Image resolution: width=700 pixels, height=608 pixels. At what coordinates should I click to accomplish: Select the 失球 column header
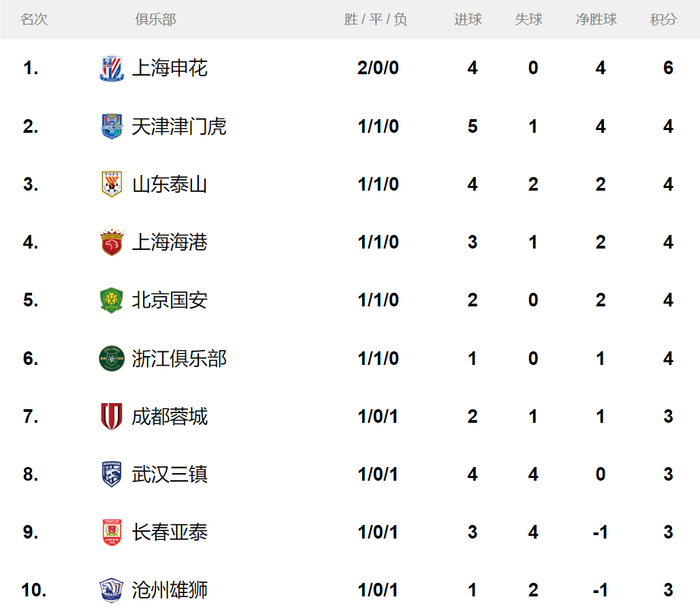coord(529,20)
